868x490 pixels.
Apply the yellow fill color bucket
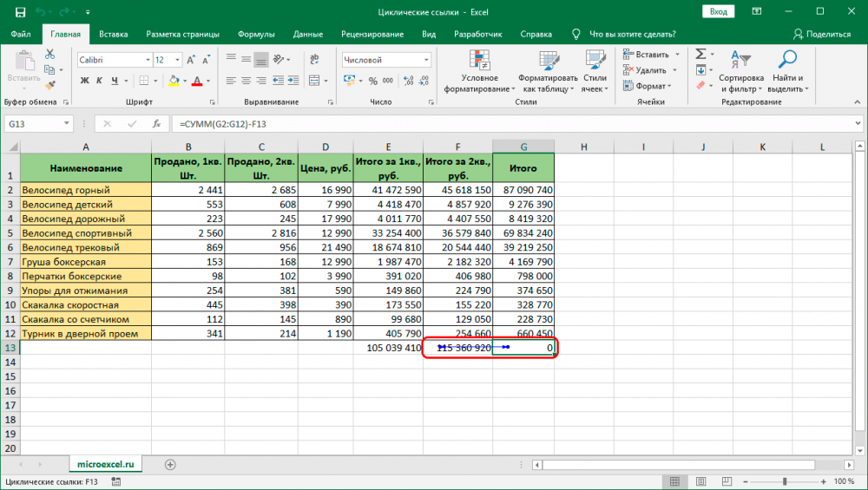click(174, 81)
